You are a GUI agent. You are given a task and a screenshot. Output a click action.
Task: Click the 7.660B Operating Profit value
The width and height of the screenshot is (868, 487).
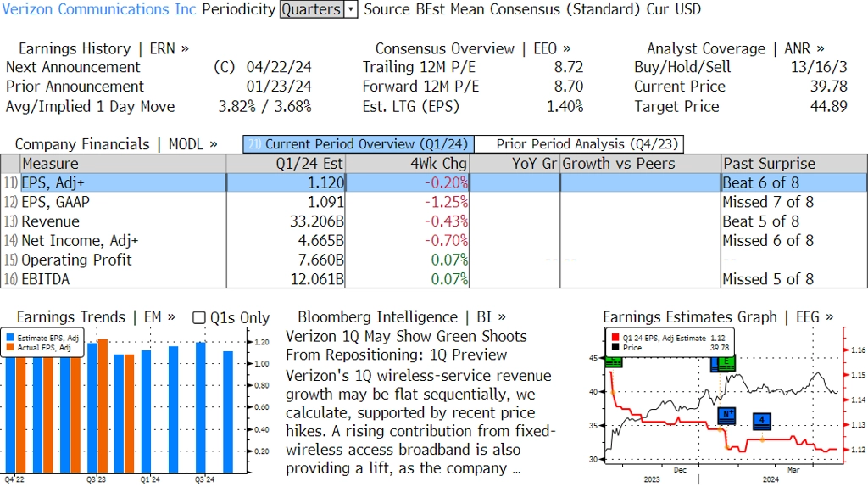(x=321, y=260)
